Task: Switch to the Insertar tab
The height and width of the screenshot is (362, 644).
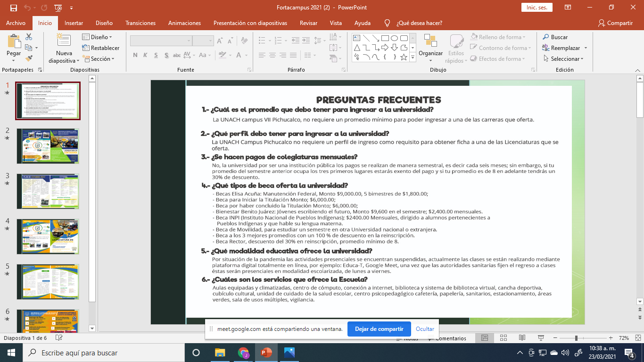Action: point(74,23)
